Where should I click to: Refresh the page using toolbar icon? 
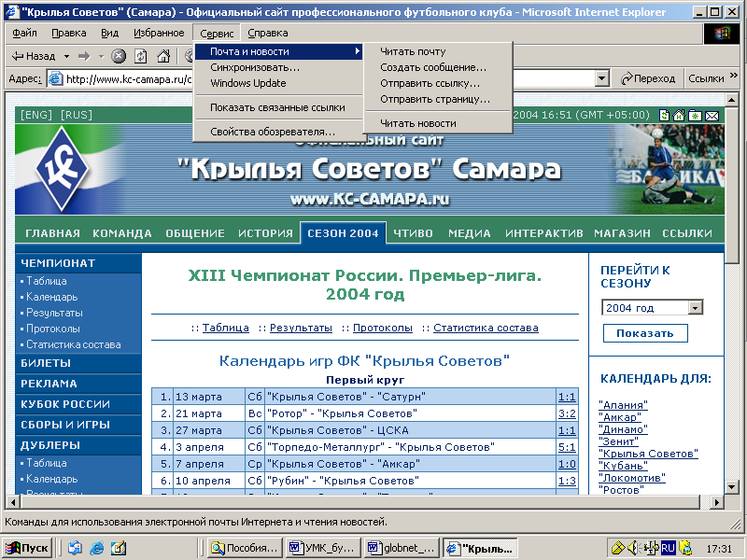click(x=141, y=56)
